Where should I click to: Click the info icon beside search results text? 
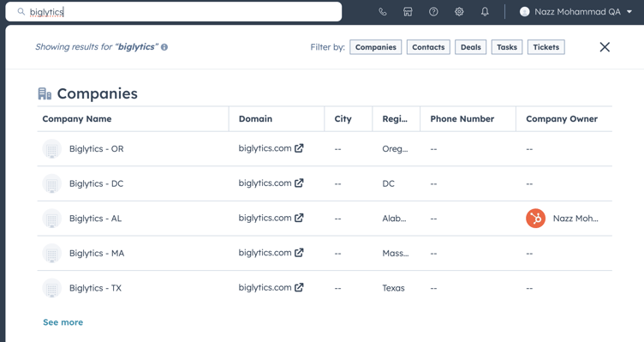(164, 47)
